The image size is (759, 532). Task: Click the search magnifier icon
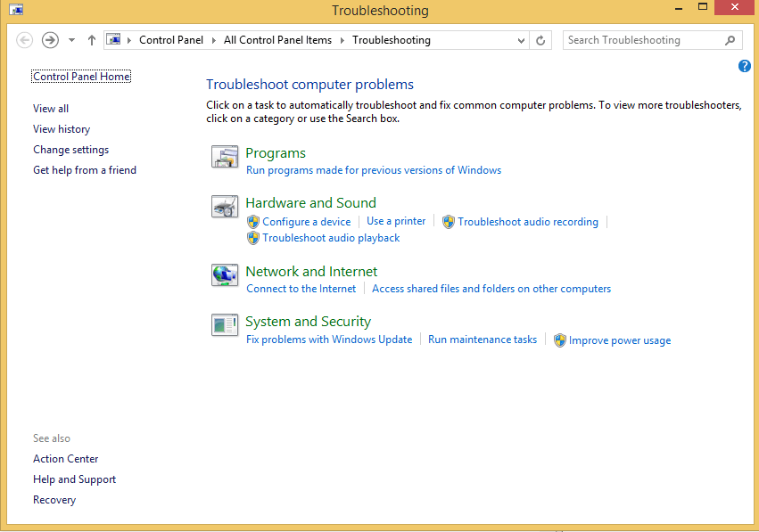coord(730,40)
